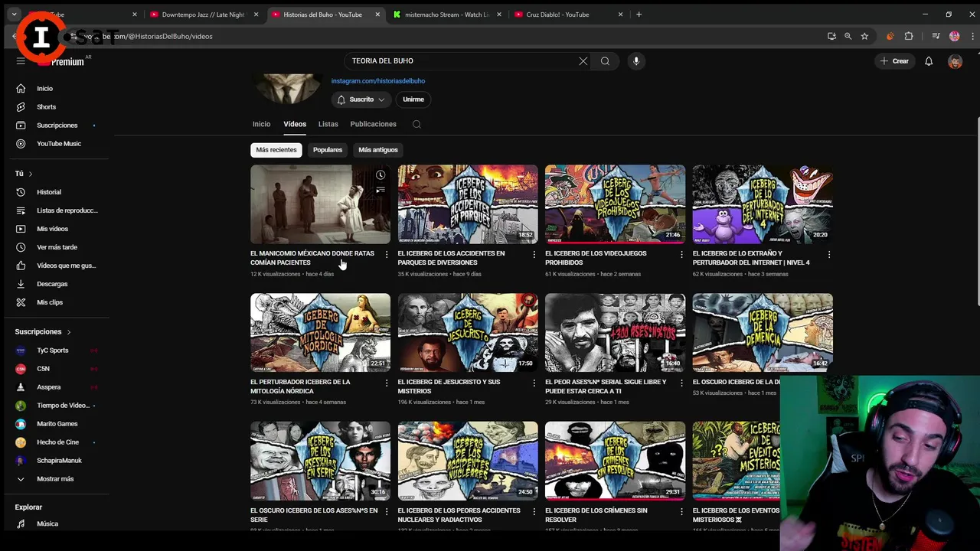Open Descargas in the sidebar
The height and width of the screenshot is (551, 980).
(57, 284)
